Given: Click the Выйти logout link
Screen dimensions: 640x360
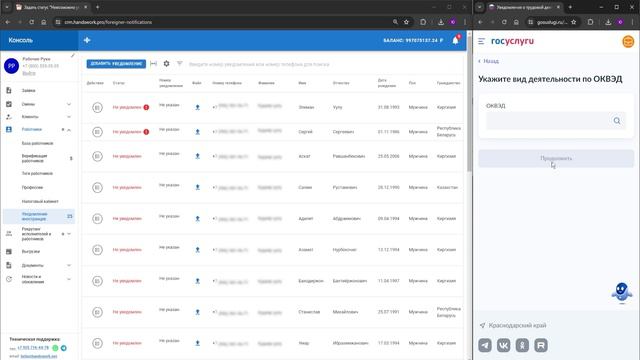Looking at the screenshot, I should coord(29,73).
